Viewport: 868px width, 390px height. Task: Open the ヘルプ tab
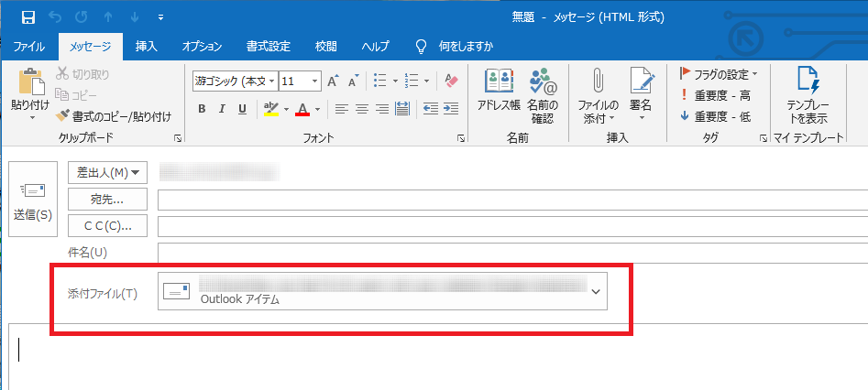click(x=375, y=47)
